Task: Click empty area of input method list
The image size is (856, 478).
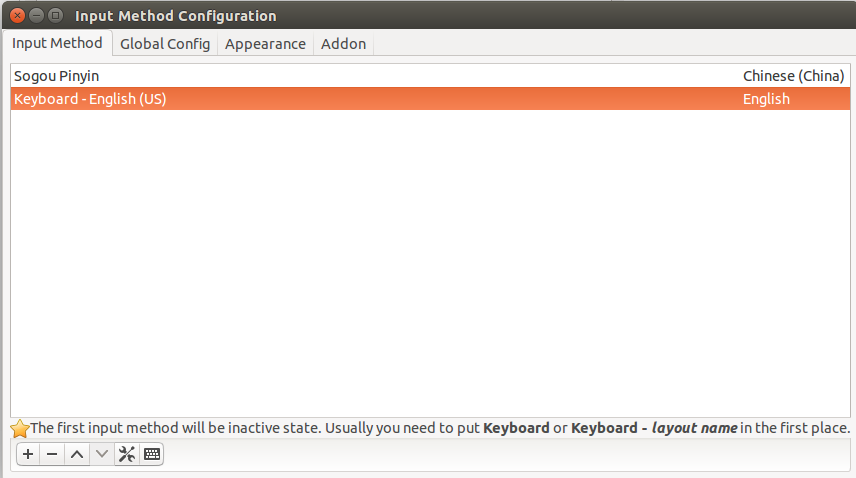Action: (430, 262)
